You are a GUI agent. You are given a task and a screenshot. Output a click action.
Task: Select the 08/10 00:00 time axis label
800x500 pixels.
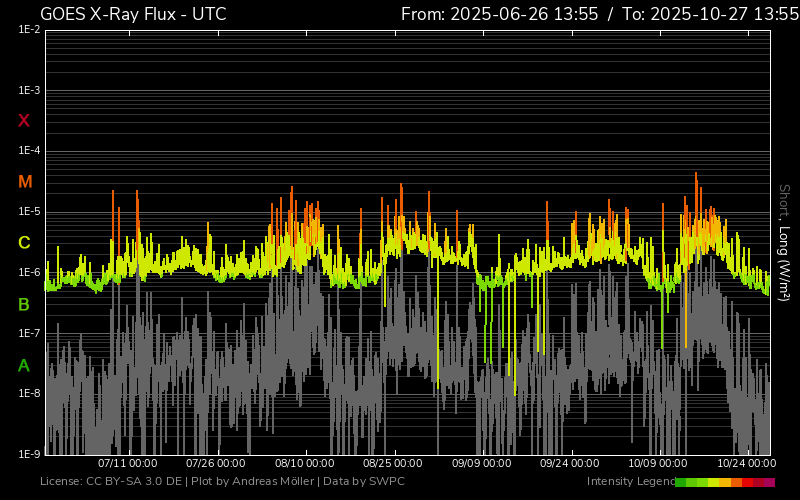tap(305, 464)
